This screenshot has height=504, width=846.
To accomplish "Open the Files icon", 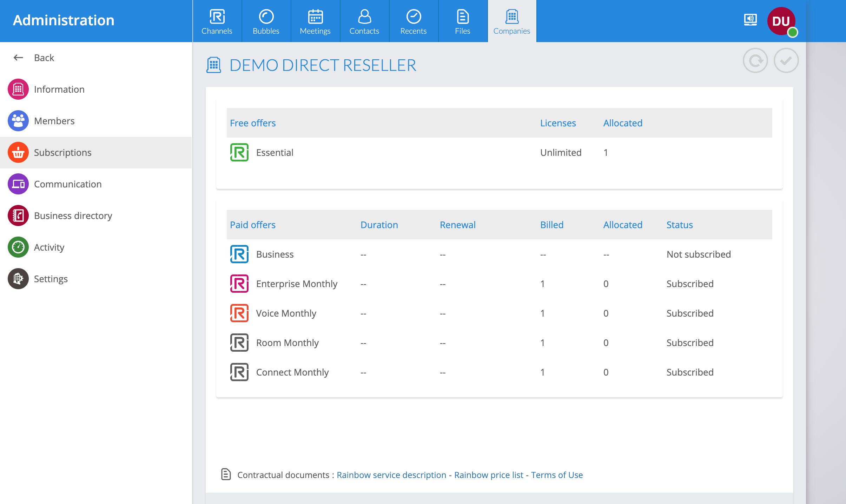I will click(x=463, y=16).
